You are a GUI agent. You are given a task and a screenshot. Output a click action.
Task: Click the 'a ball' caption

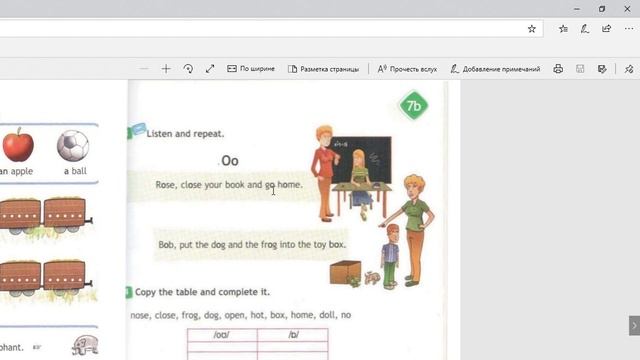75,171
